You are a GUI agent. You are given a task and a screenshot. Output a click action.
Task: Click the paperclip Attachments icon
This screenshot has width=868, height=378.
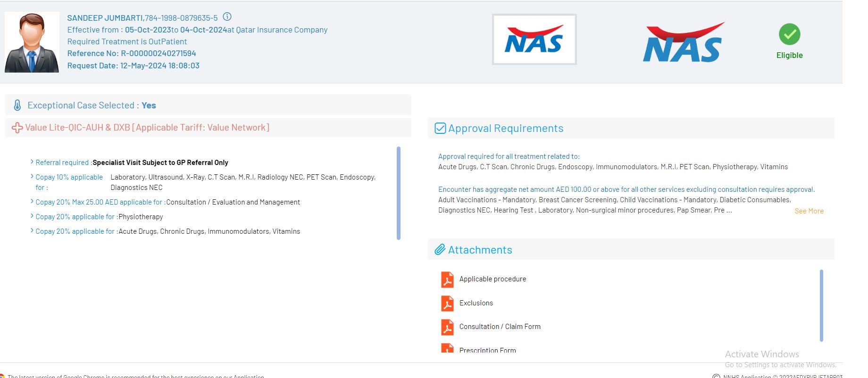[x=440, y=250]
